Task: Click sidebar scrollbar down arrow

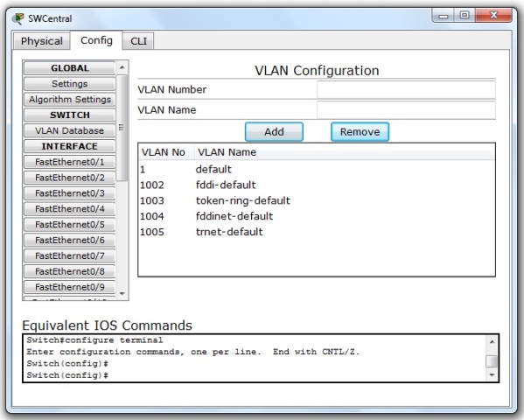Action: (122, 294)
